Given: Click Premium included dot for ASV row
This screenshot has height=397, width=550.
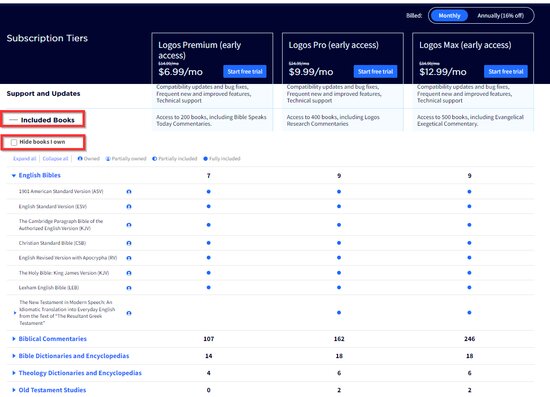Looking at the screenshot, I should coord(209,191).
